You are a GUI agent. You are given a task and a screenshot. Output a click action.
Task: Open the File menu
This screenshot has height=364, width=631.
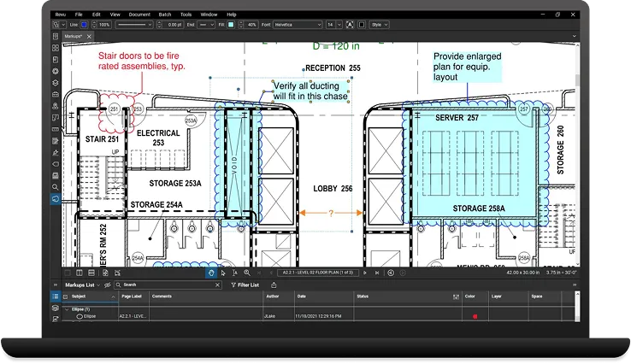[x=79, y=15]
